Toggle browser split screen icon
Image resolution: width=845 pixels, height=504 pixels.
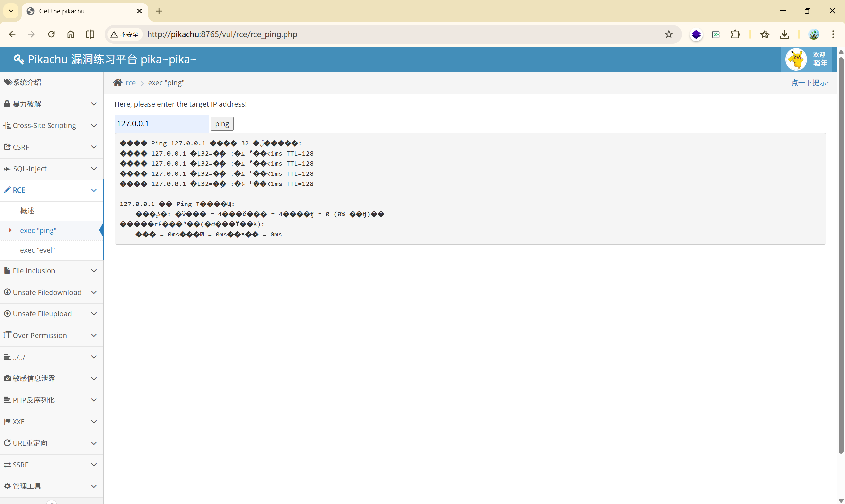[x=90, y=34]
